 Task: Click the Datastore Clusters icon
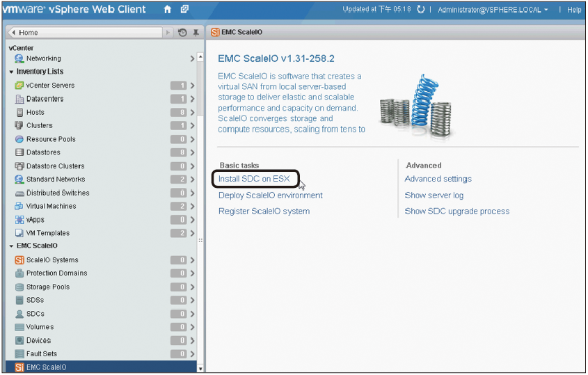tap(19, 166)
